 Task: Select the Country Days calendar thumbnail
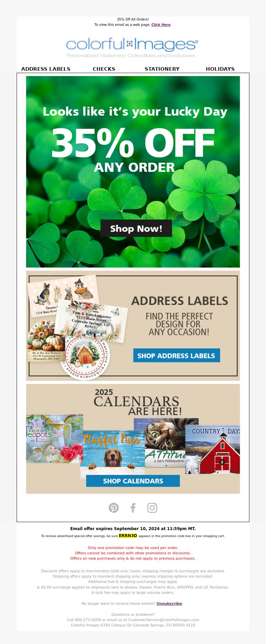(212, 449)
